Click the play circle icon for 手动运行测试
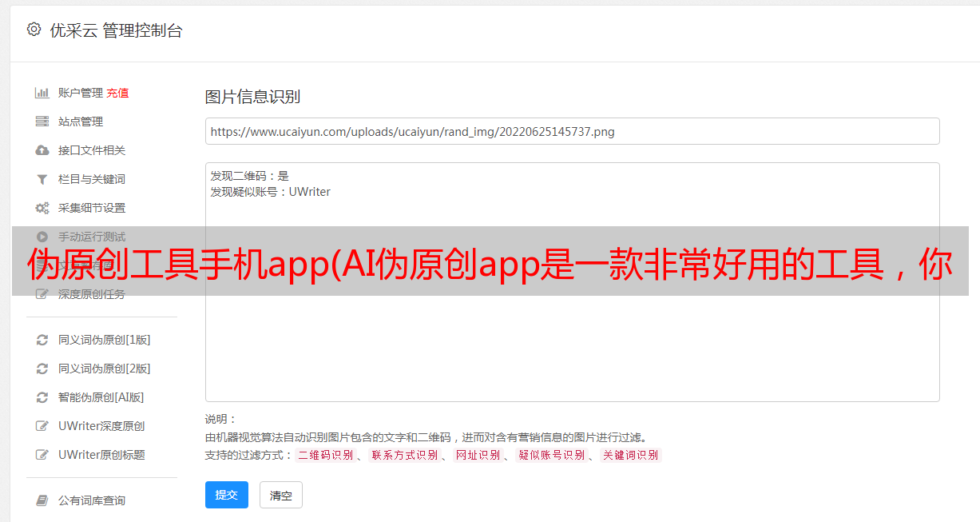This screenshot has height=522, width=980. (42, 237)
